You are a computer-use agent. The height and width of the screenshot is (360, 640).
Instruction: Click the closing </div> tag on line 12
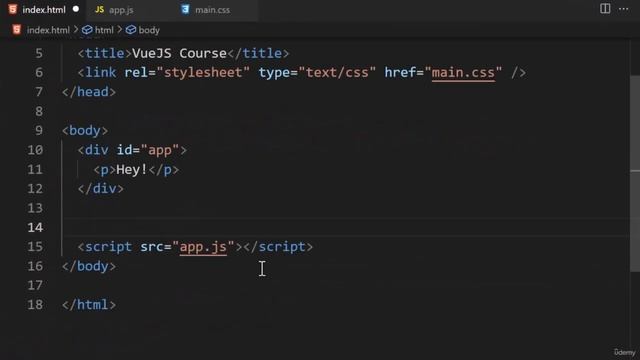(x=100, y=189)
